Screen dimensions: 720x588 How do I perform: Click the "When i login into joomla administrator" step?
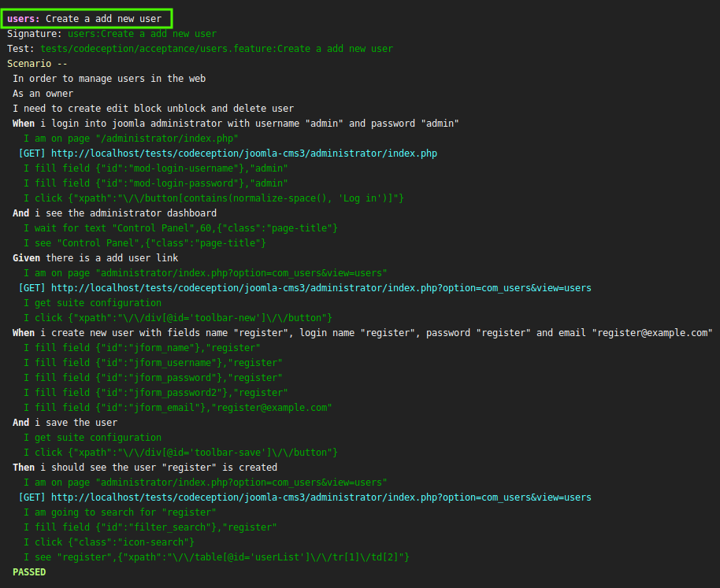(x=236, y=124)
